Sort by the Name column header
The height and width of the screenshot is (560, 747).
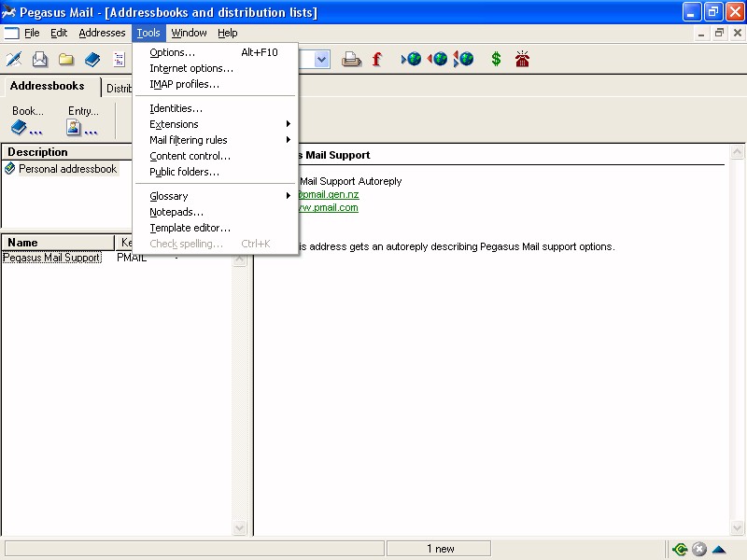pos(58,243)
